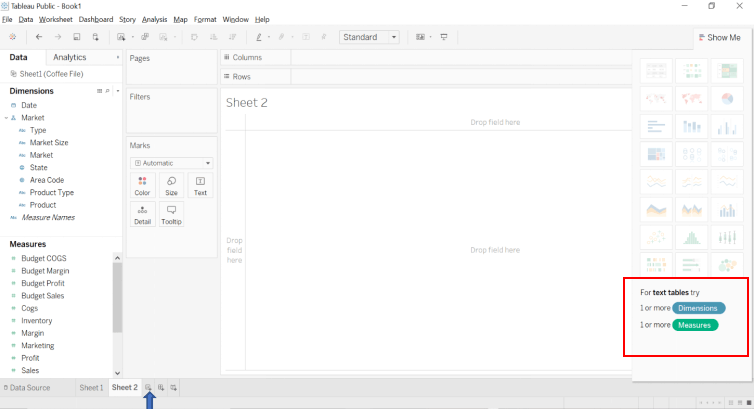Click the Redo forward arrow
The height and width of the screenshot is (409, 754).
pos(58,37)
